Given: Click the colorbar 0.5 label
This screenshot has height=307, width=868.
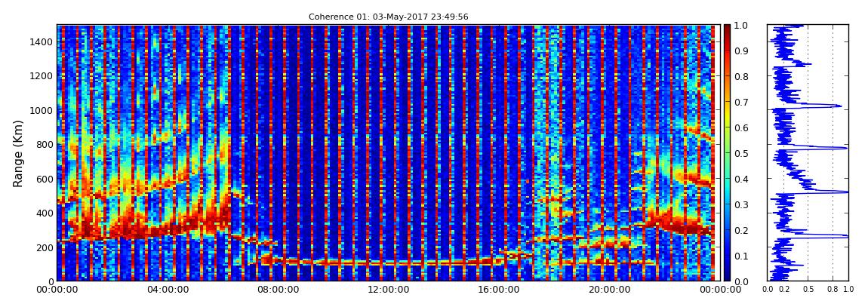Looking at the screenshot, I should (740, 154).
